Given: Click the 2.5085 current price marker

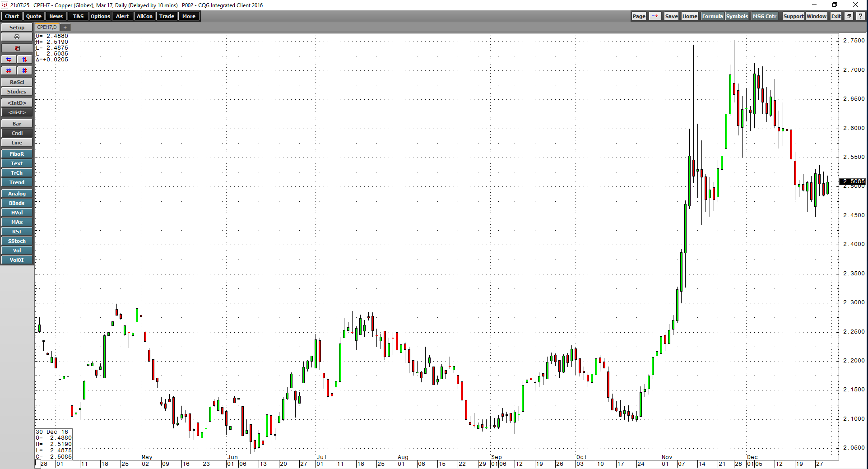Looking at the screenshot, I should coord(853,181).
